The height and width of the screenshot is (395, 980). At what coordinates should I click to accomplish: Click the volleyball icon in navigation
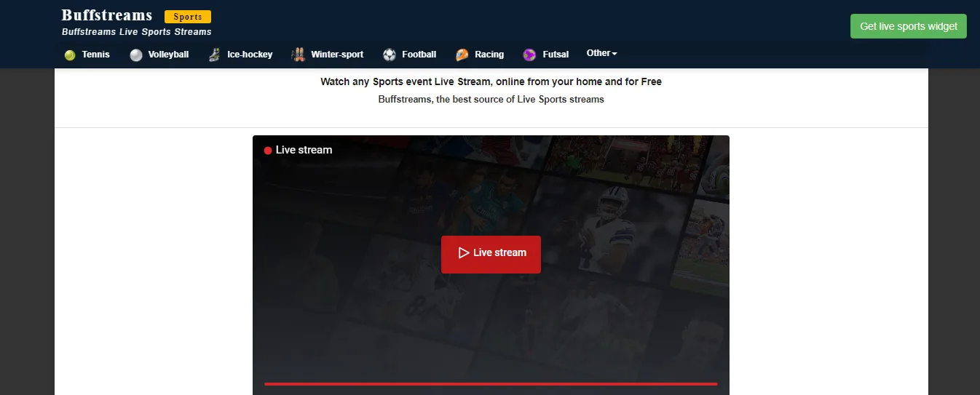click(x=136, y=55)
